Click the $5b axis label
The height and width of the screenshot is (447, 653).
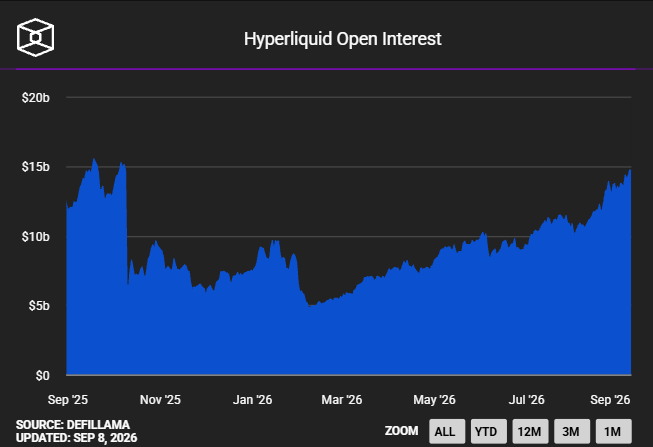coord(39,306)
